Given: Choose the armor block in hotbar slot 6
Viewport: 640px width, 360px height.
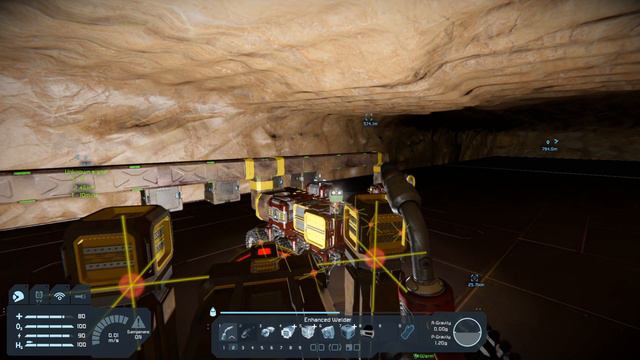Looking at the screenshot, I should pyautogui.click(x=328, y=332).
